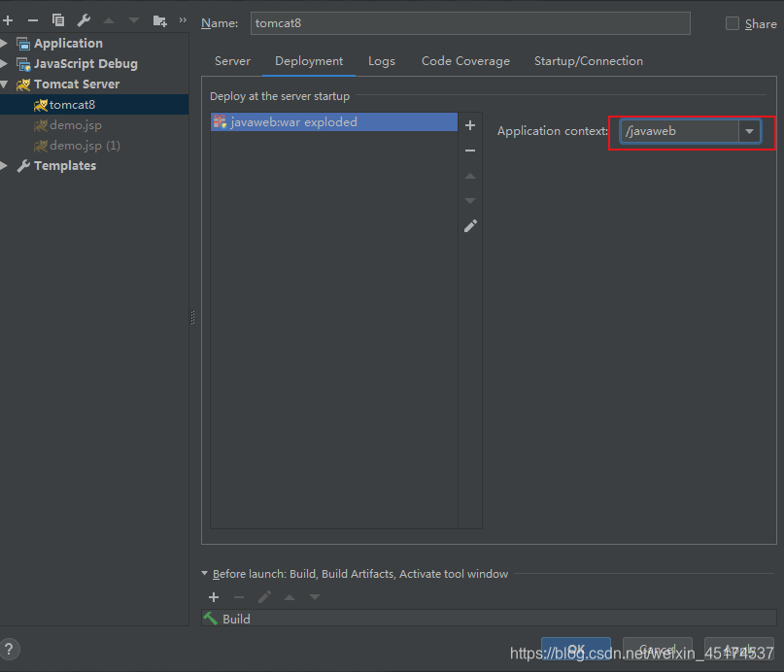784x672 pixels.
Task: Click the Apply button
Action: tap(739, 649)
